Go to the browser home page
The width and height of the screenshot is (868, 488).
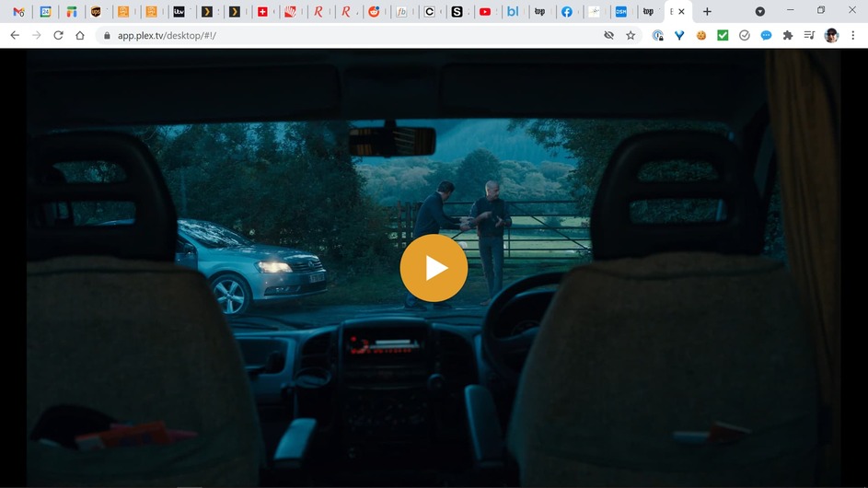80,36
